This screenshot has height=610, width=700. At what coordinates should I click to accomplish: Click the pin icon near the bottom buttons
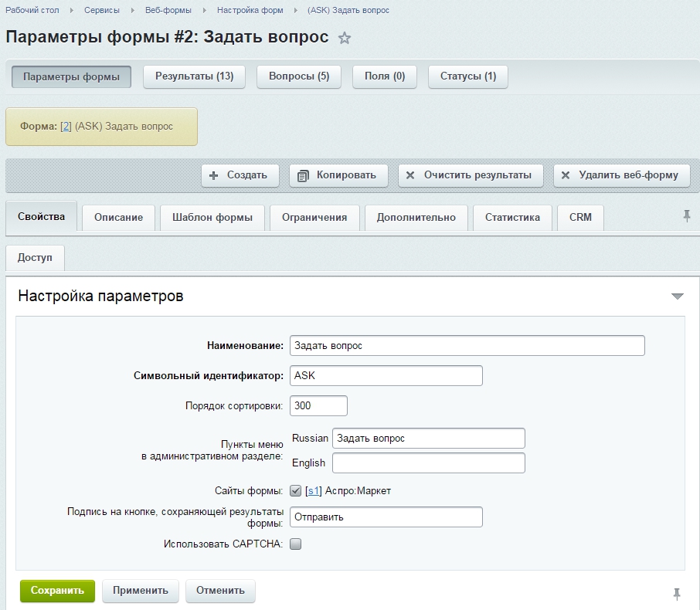click(677, 593)
